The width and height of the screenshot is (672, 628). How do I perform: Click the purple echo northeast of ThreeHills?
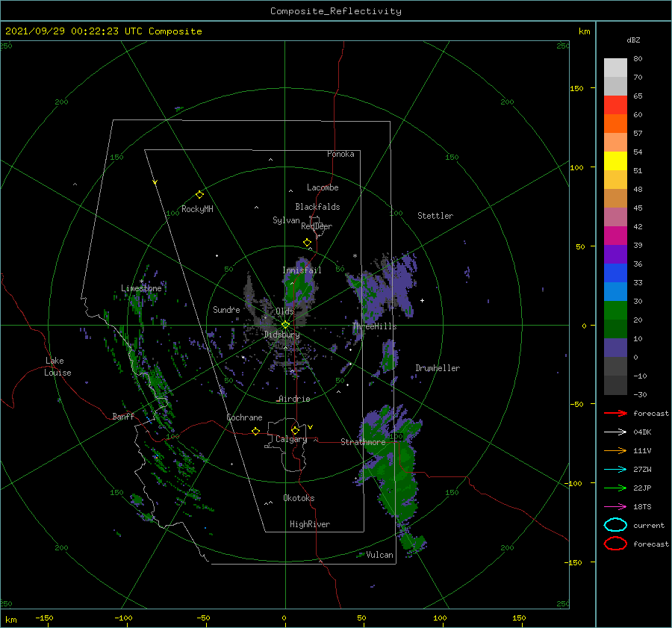click(386, 289)
